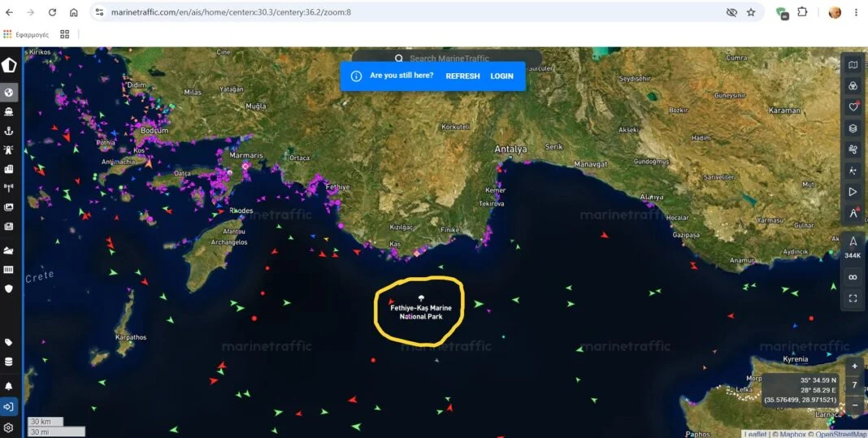
Task: Click the Karpathos island label
Action: tap(131, 337)
